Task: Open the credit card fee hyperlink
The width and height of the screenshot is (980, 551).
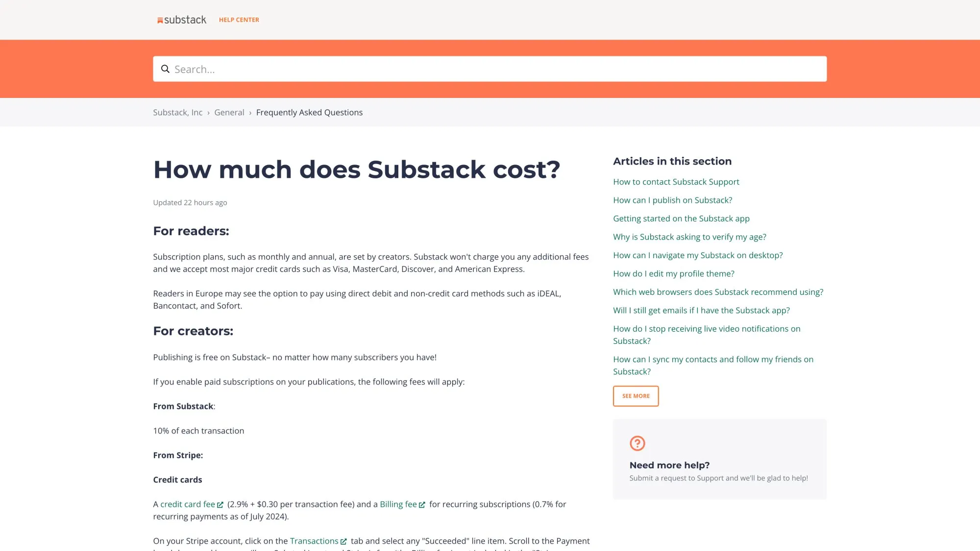Action: click(x=188, y=504)
